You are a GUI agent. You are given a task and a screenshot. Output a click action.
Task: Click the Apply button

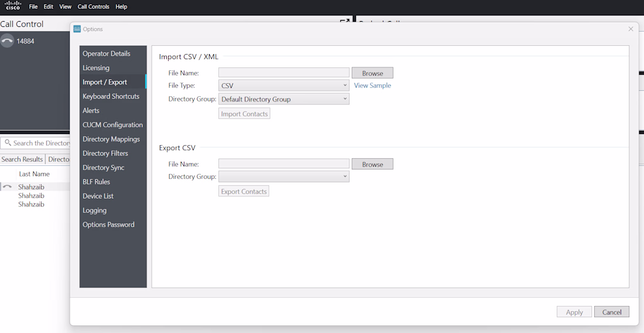(x=574, y=312)
